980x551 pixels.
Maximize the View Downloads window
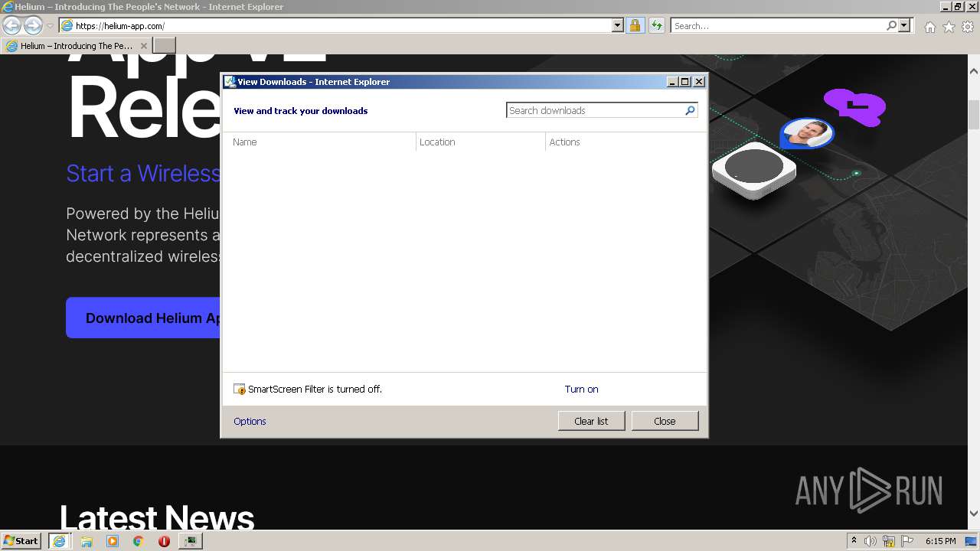pyautogui.click(x=685, y=82)
